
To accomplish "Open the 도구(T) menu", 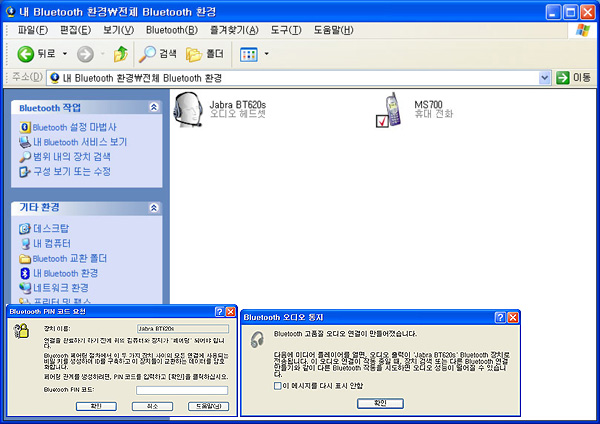I will [286, 30].
